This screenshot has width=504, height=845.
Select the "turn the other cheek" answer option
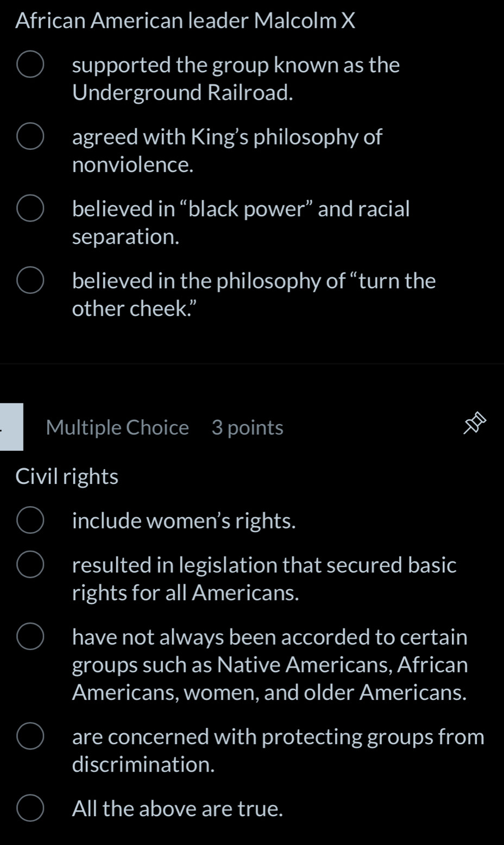point(31,281)
